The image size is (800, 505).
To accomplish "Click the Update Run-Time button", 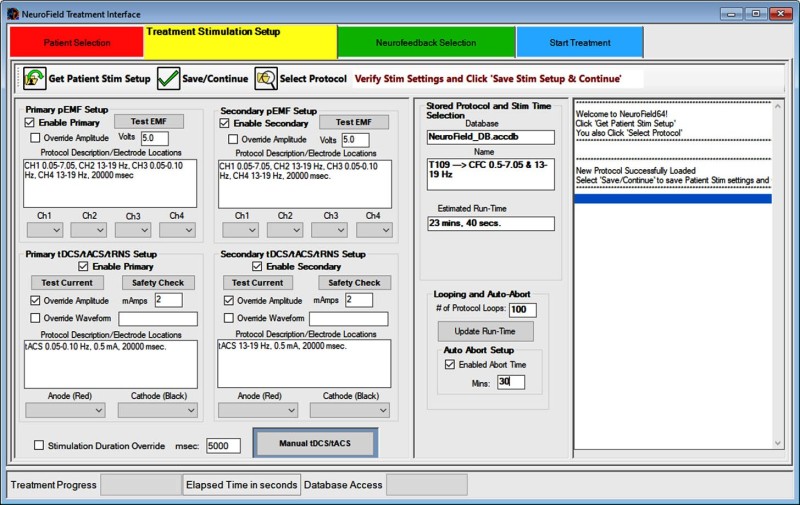I will (x=480, y=331).
